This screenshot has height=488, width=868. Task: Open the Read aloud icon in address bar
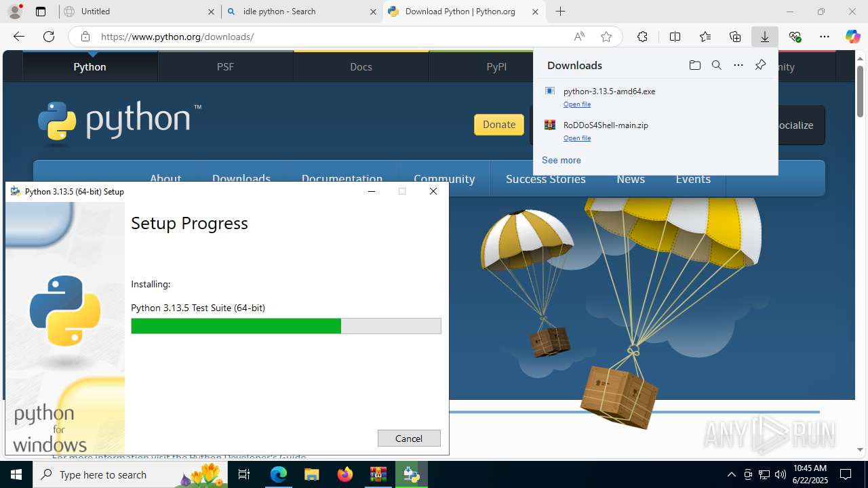(x=579, y=37)
